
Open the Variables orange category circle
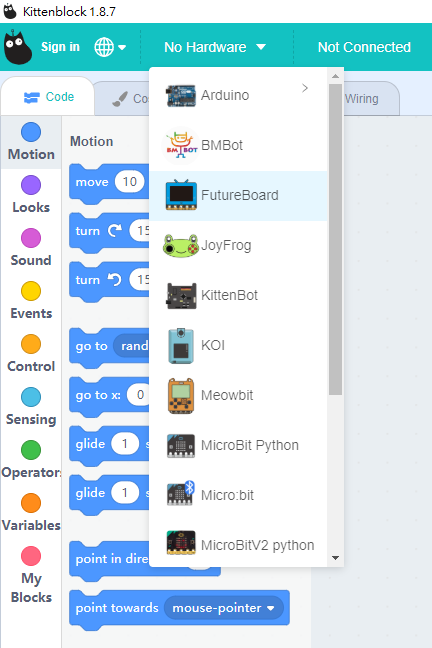(x=31, y=503)
